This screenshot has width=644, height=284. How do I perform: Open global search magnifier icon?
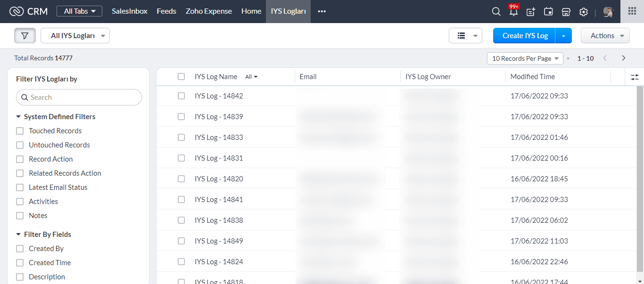[496, 12]
